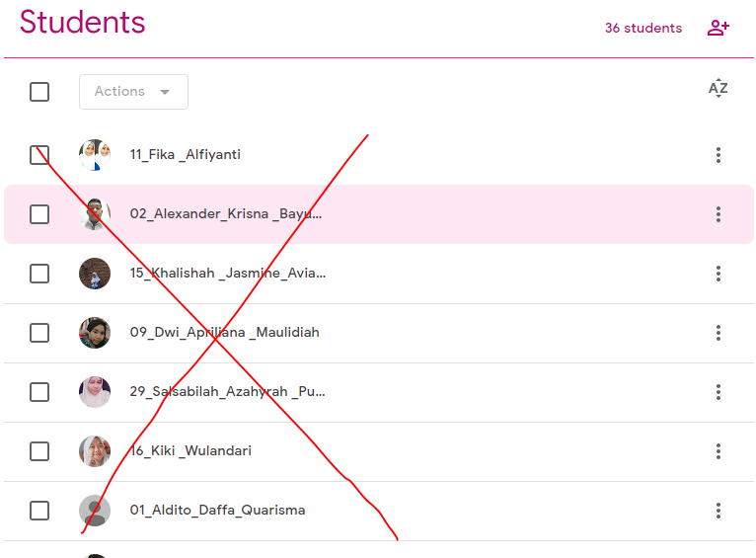
Task: Open the Actions dropdown
Action: click(133, 92)
